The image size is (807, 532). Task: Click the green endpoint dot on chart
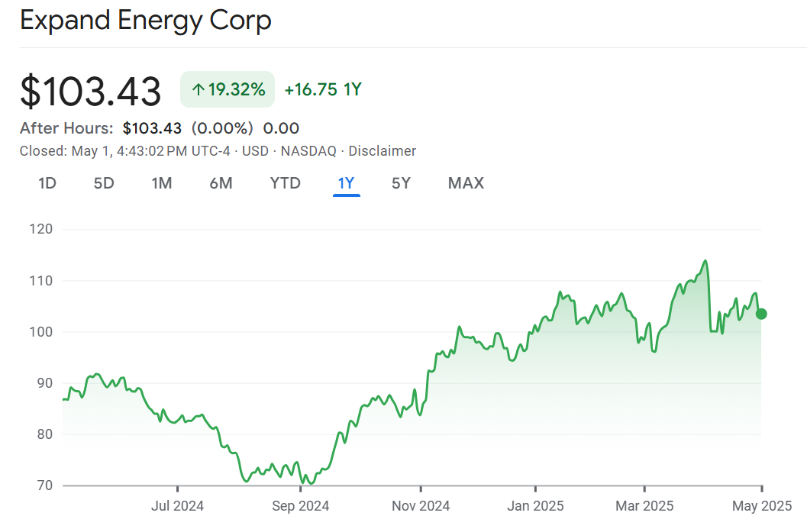coord(761,314)
